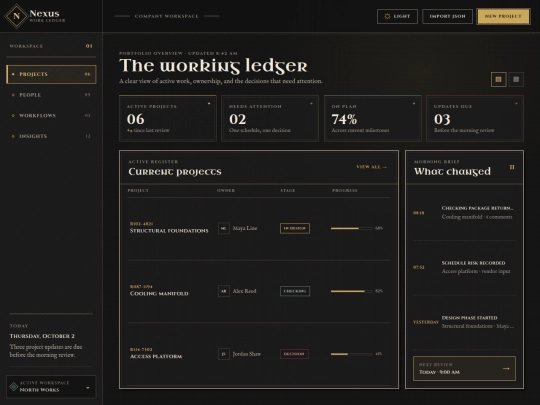
Task: Click the Owner column header
Action: (x=226, y=190)
